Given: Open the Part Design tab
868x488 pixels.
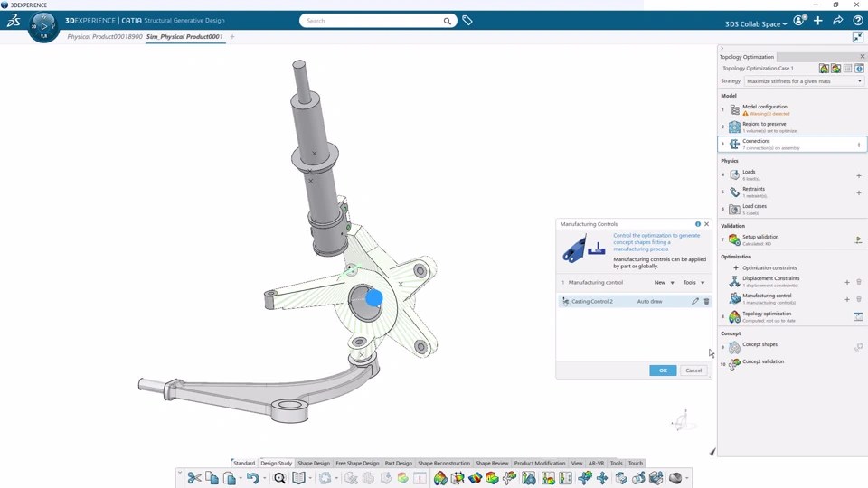Looking at the screenshot, I should click(x=398, y=463).
